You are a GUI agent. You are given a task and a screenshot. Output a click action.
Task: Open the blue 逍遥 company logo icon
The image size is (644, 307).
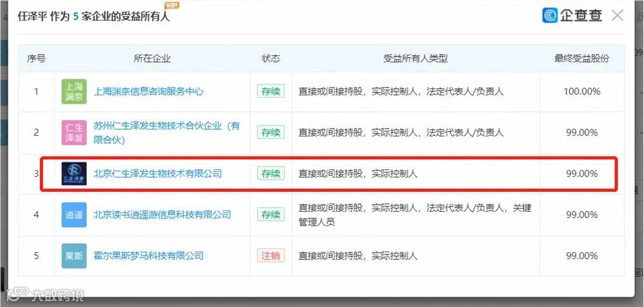(74, 215)
